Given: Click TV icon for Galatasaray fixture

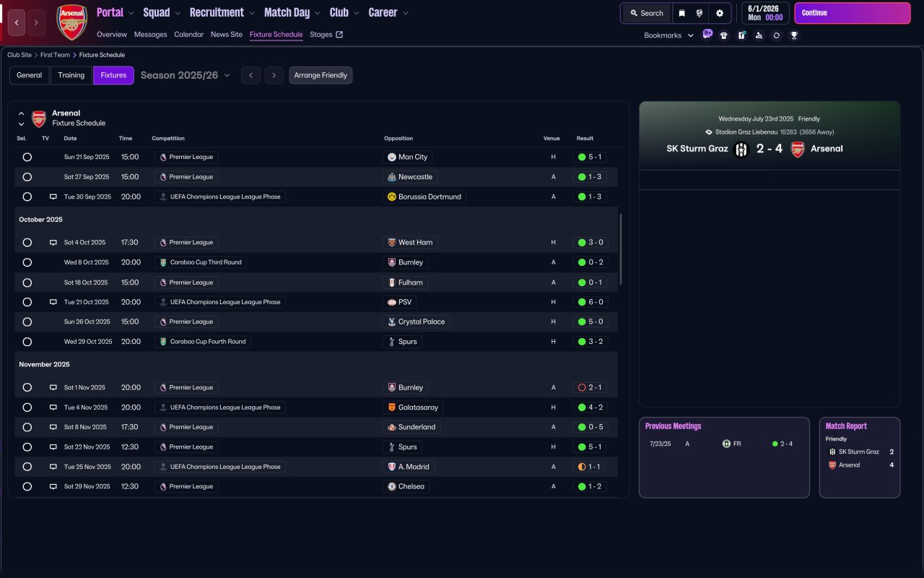Looking at the screenshot, I should [53, 407].
